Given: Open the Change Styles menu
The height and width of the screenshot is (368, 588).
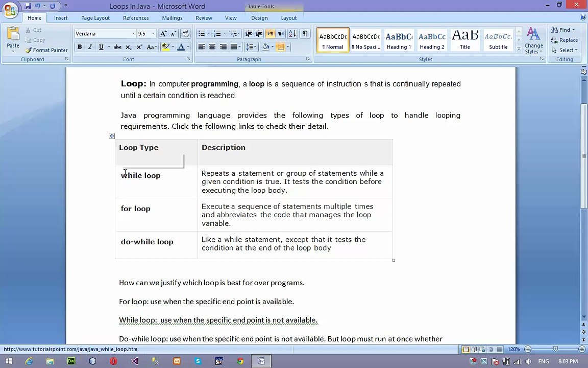Looking at the screenshot, I should point(533,40).
